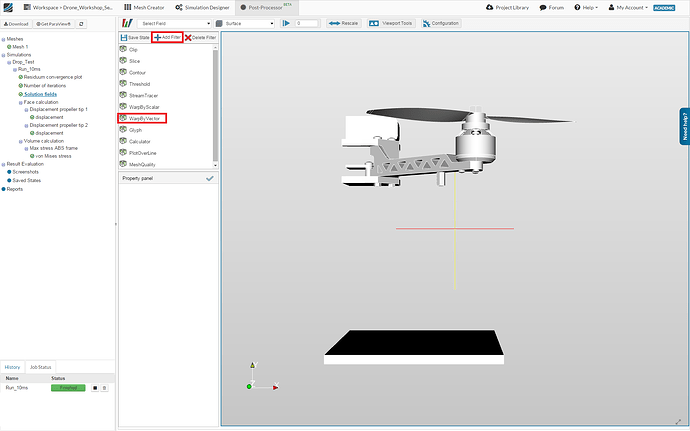
Task: Select WarpByVector filter in the list
Action: pyautogui.click(x=145, y=118)
